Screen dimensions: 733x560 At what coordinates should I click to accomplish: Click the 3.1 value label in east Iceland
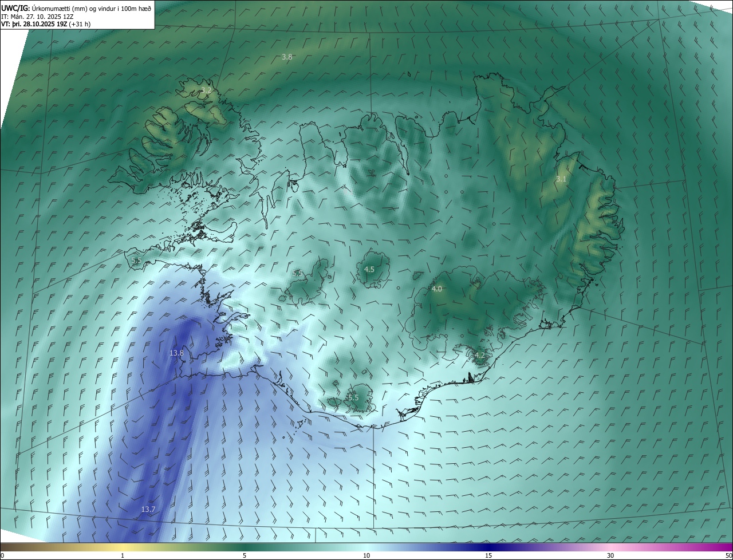point(561,179)
